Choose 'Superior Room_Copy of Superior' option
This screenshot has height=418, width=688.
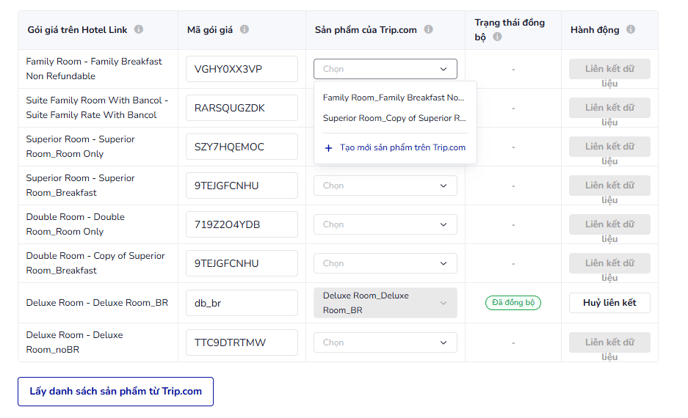pos(394,118)
